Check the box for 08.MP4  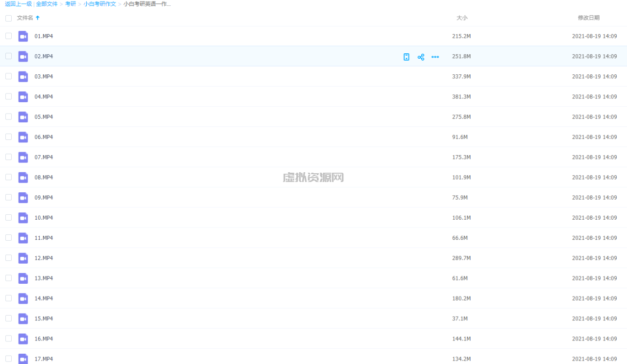tap(8, 177)
